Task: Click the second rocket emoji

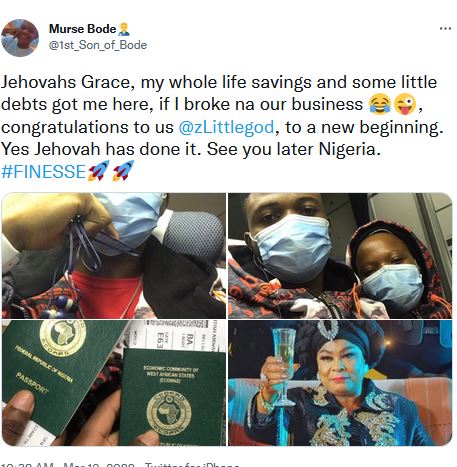Action: tap(123, 171)
